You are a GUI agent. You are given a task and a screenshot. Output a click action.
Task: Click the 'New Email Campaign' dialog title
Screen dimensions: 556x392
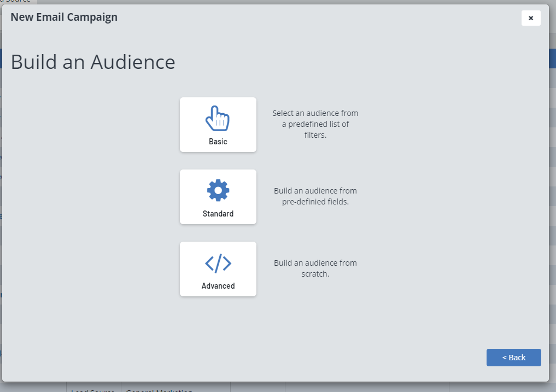coord(64,17)
